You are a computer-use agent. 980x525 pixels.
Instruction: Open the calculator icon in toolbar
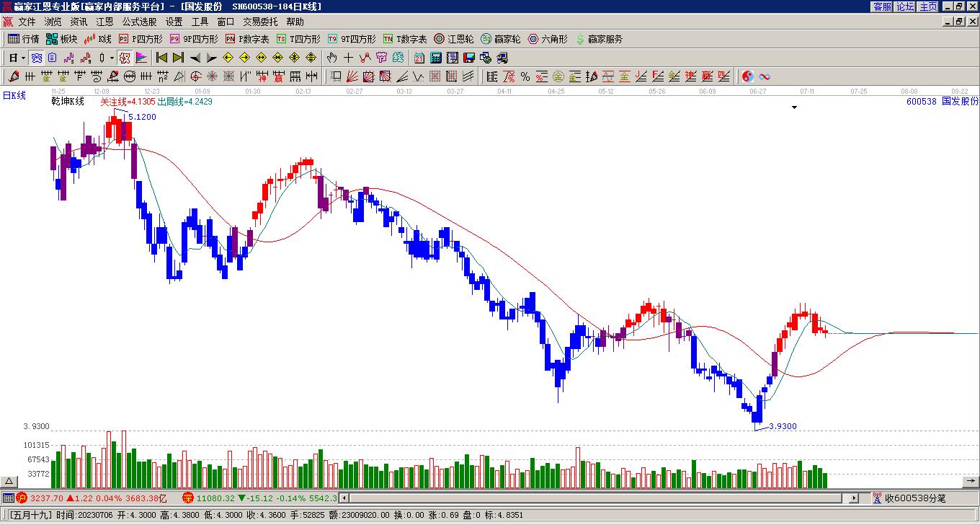point(435,58)
